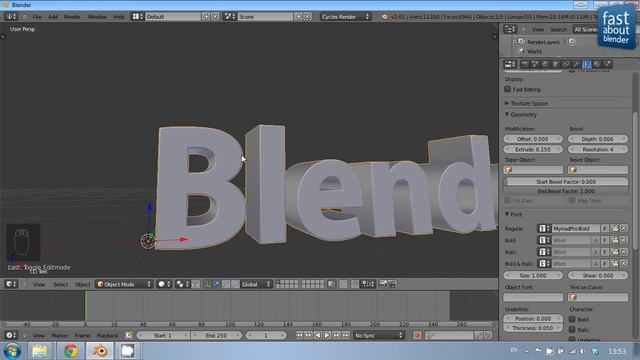Viewport: 640px width, 360px height.
Task: Click the bevel Depth 0.006 field
Action: [x=598, y=139]
